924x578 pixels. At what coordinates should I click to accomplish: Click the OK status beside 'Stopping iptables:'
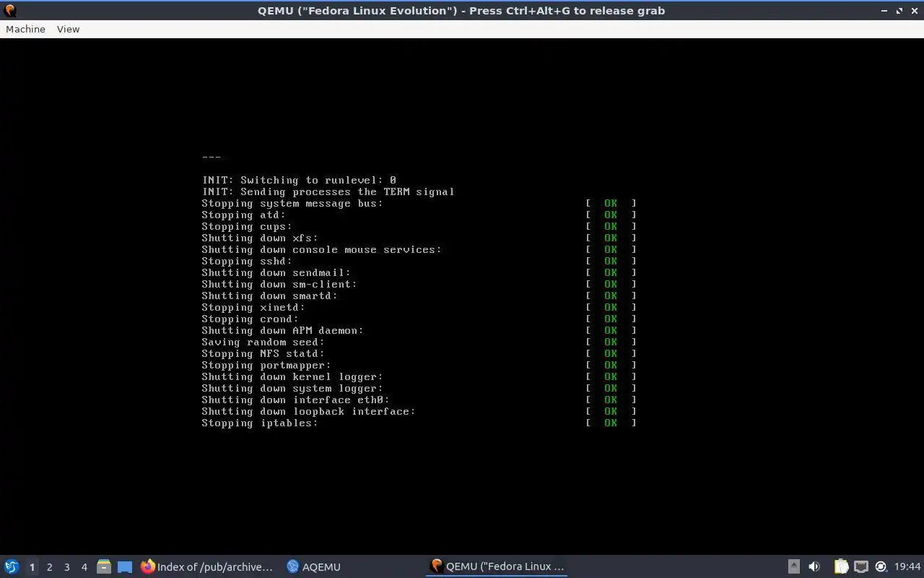611,423
